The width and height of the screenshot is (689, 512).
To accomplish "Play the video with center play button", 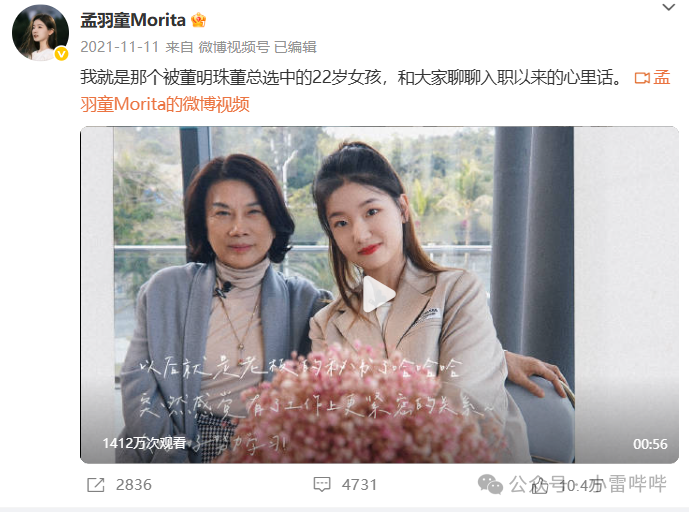I will coord(379,294).
